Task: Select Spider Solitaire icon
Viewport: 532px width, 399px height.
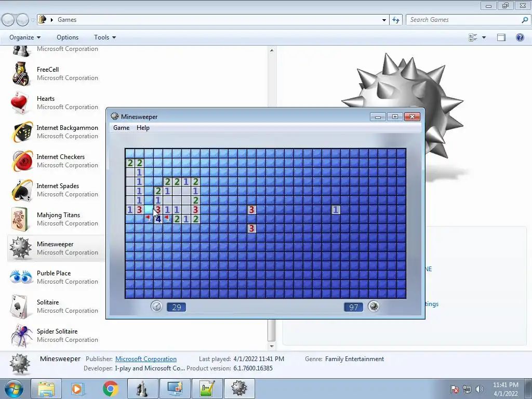Action: (22, 336)
